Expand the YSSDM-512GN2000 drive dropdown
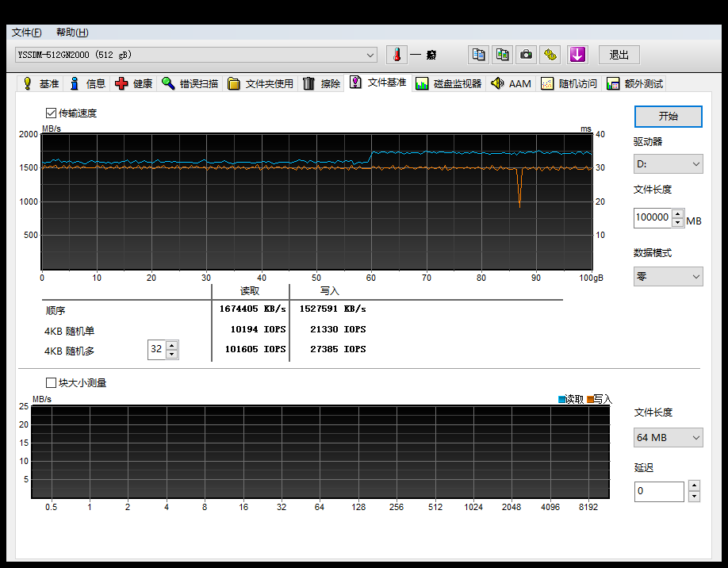 point(370,55)
